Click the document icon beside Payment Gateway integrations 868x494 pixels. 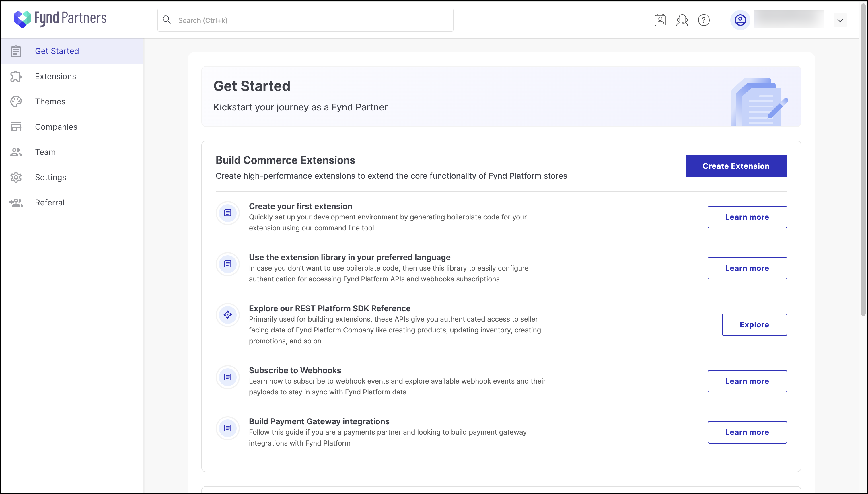pos(227,428)
